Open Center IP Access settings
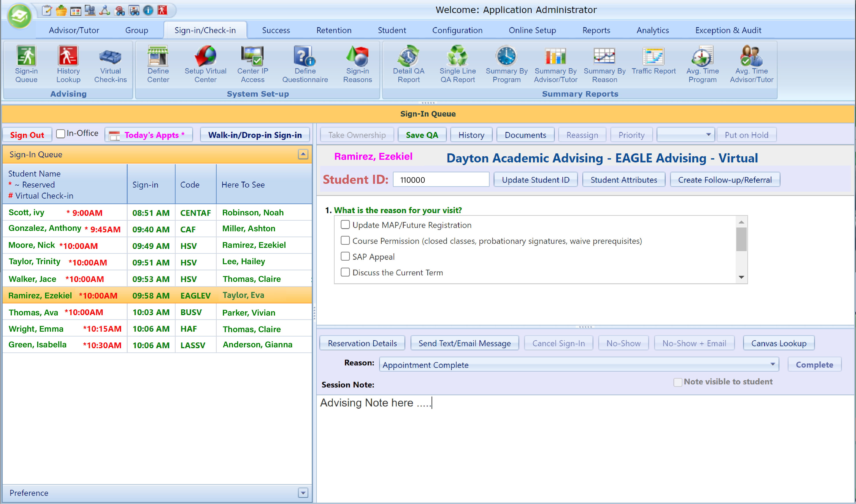 pos(252,64)
